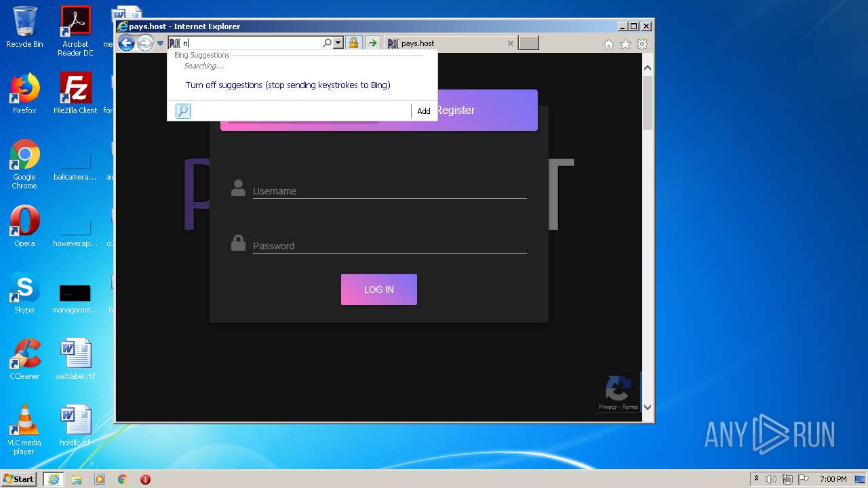Open the reCAPTCHA Privacy link
The width and height of the screenshot is (868, 488).
tap(607, 407)
